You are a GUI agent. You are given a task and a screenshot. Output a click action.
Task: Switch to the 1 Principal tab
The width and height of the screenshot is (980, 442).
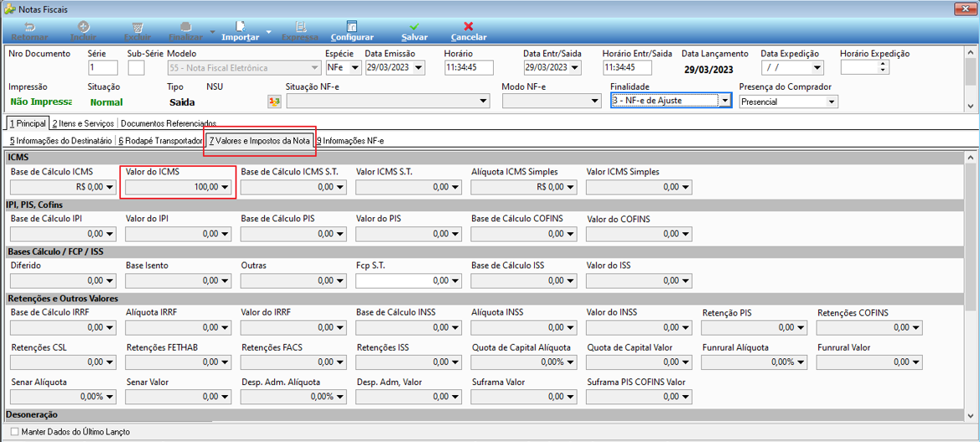click(27, 123)
